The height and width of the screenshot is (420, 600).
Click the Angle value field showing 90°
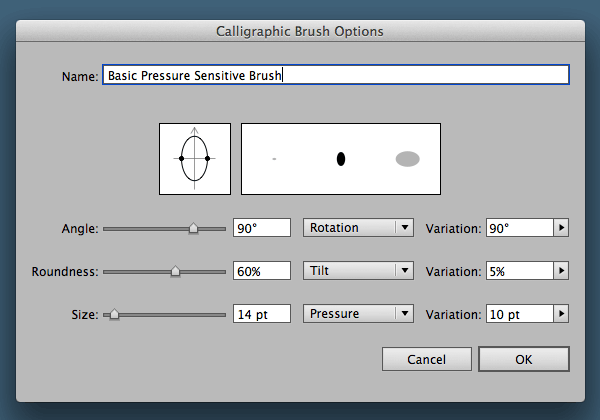click(262, 228)
